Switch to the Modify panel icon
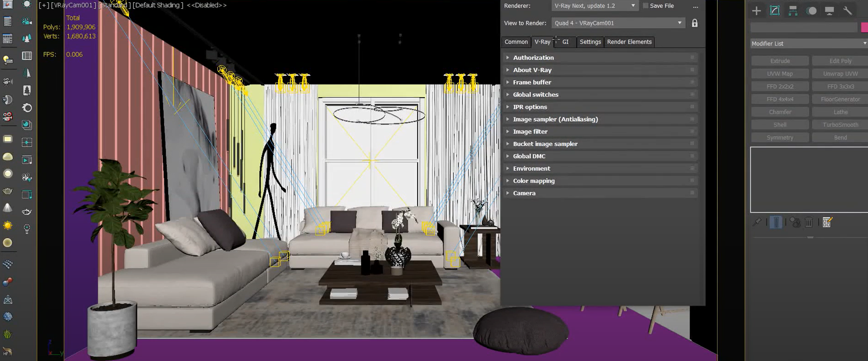The height and width of the screenshot is (361, 868). (x=775, y=11)
